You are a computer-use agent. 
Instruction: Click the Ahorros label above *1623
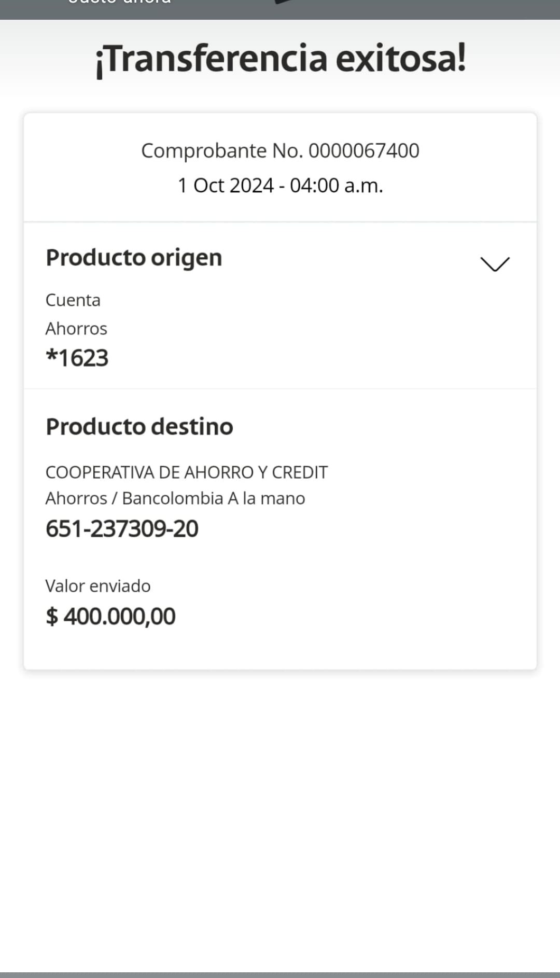tap(76, 329)
